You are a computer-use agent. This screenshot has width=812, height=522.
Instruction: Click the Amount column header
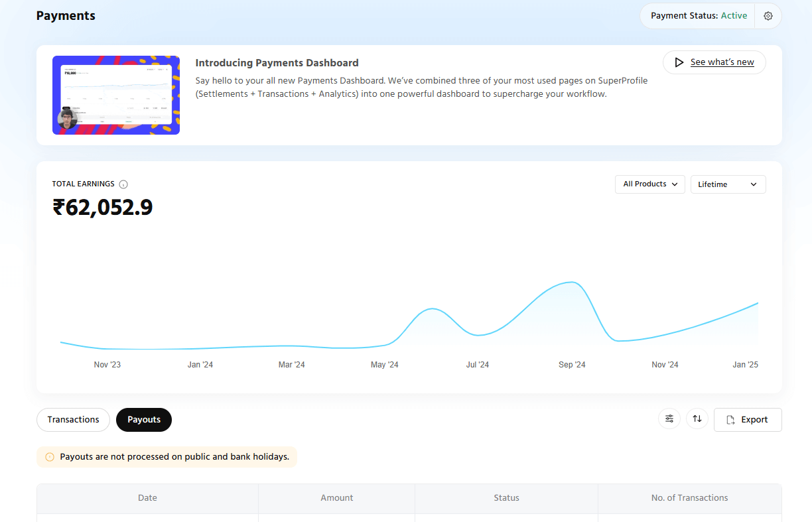[336, 498]
